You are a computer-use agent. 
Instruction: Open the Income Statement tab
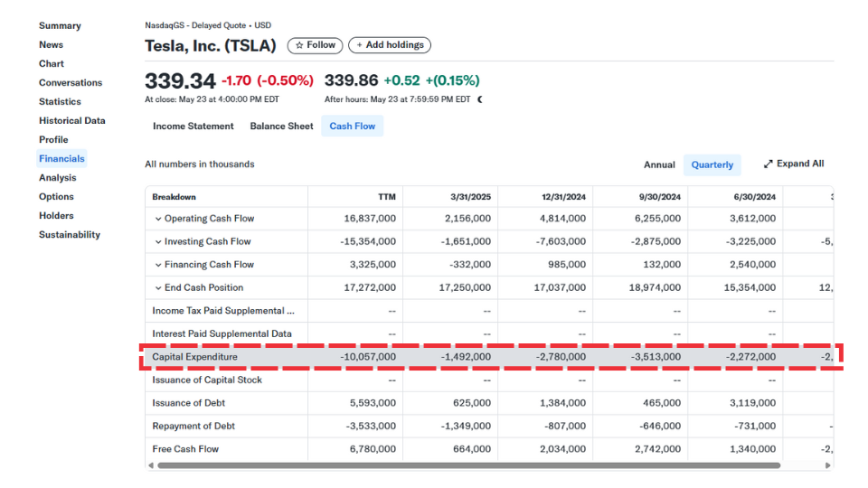pyautogui.click(x=193, y=127)
